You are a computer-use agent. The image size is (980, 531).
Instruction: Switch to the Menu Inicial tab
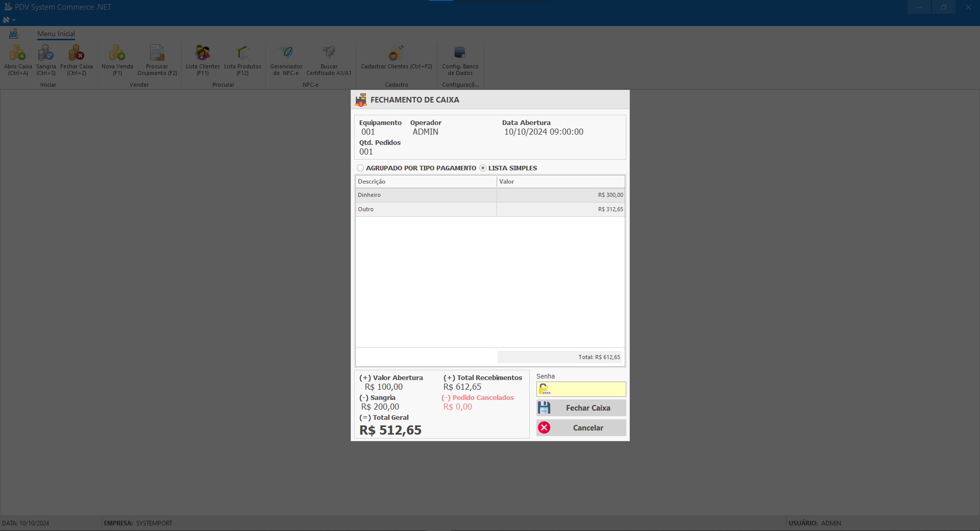56,34
